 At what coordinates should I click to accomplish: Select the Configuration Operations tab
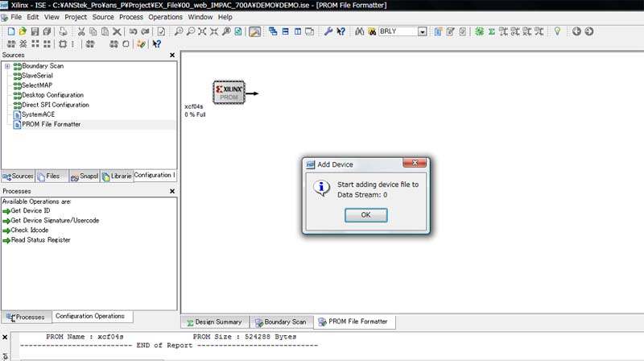pos(92,316)
